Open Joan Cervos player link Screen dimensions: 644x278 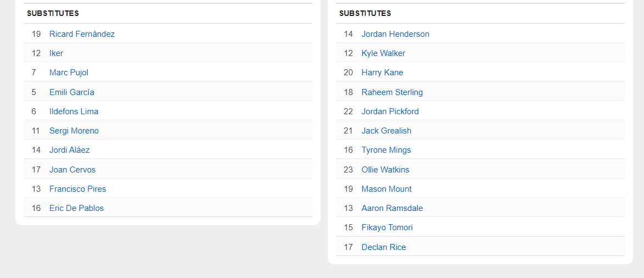coord(72,169)
